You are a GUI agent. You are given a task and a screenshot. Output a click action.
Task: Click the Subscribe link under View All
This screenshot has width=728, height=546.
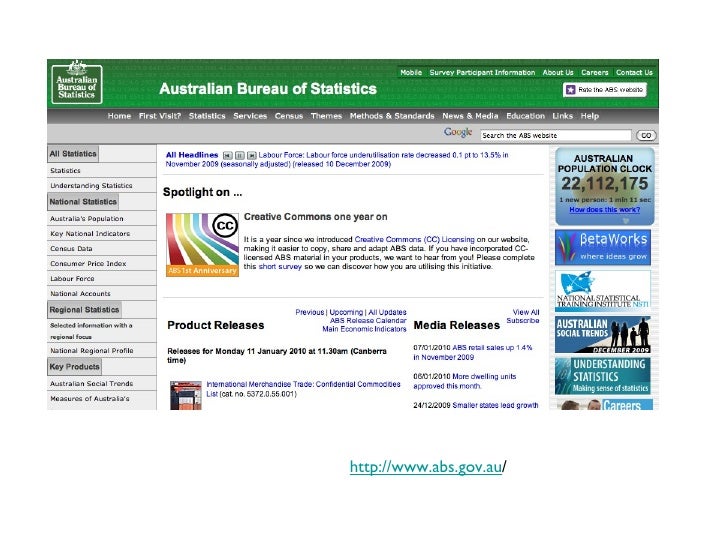(x=523, y=320)
